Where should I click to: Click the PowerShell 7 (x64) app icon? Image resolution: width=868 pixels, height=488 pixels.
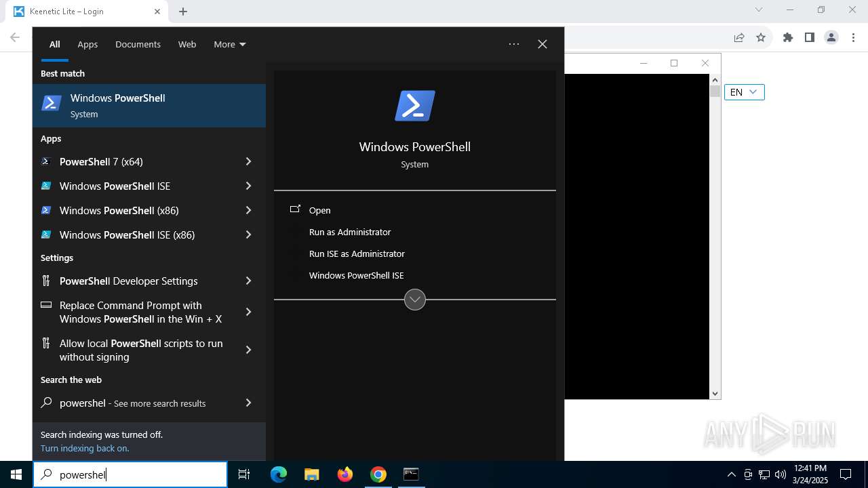[x=46, y=161]
